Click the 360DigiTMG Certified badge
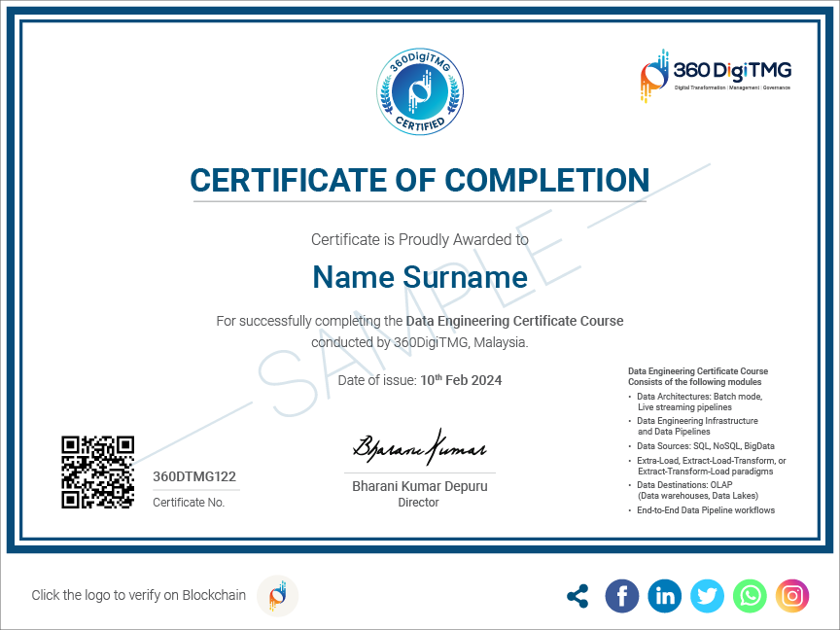 tap(420, 91)
